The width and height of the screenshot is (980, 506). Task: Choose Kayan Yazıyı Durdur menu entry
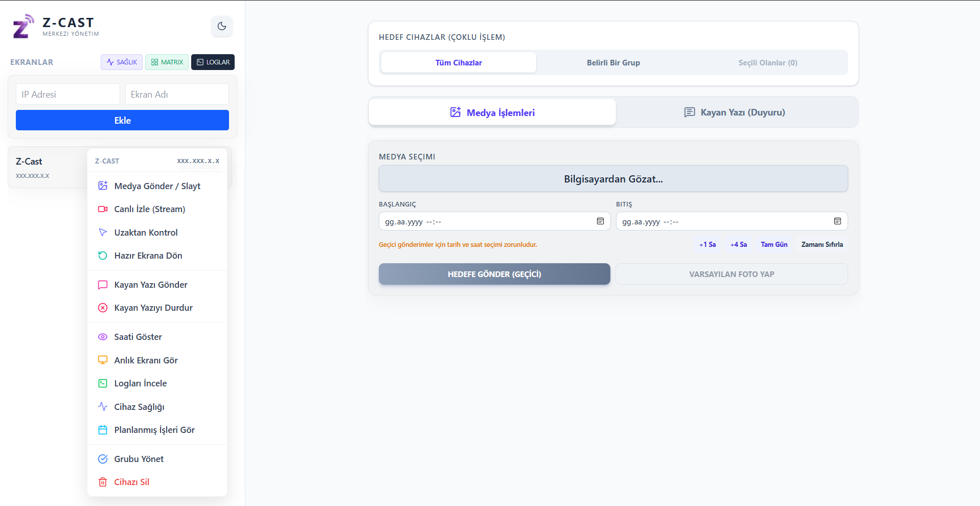[157, 308]
